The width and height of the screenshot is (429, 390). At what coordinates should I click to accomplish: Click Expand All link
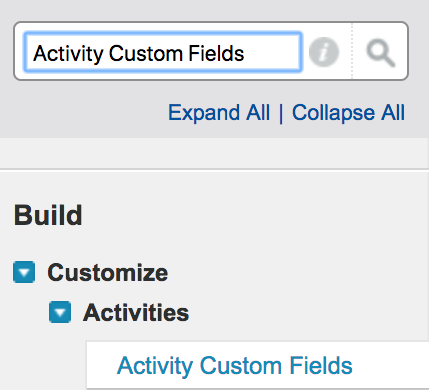click(x=219, y=112)
